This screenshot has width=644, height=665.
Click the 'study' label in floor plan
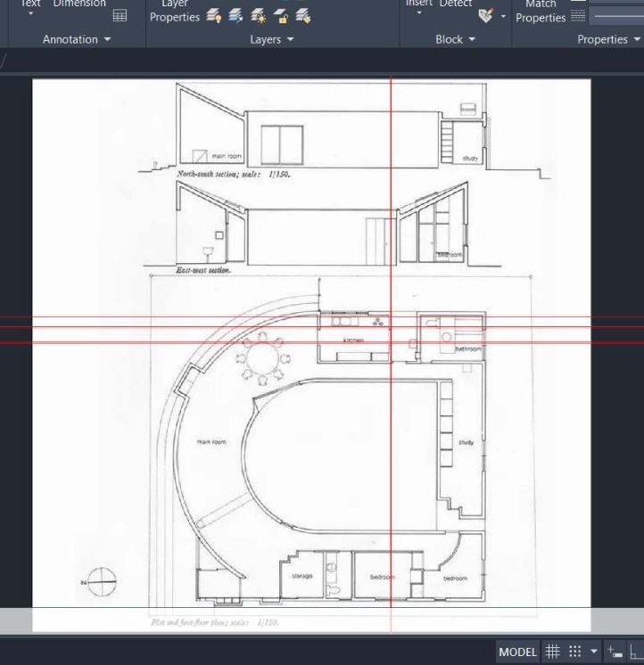(x=466, y=442)
